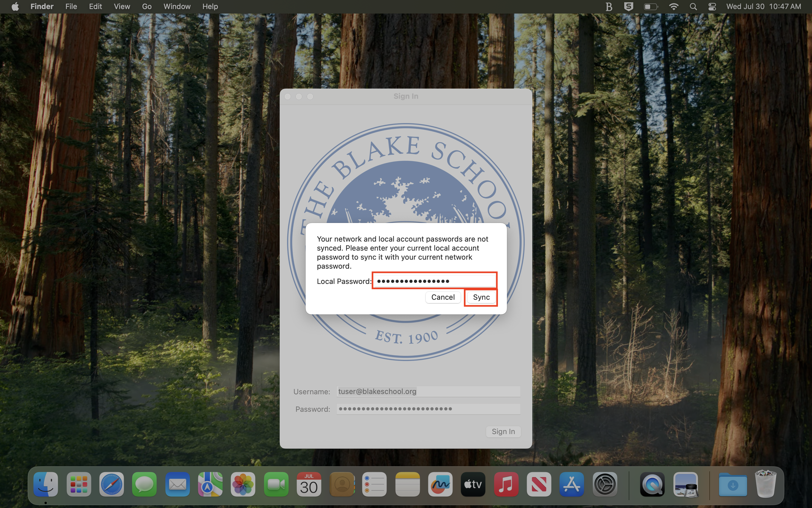Open the Edit menu
The width and height of the screenshot is (812, 508).
tap(95, 6)
